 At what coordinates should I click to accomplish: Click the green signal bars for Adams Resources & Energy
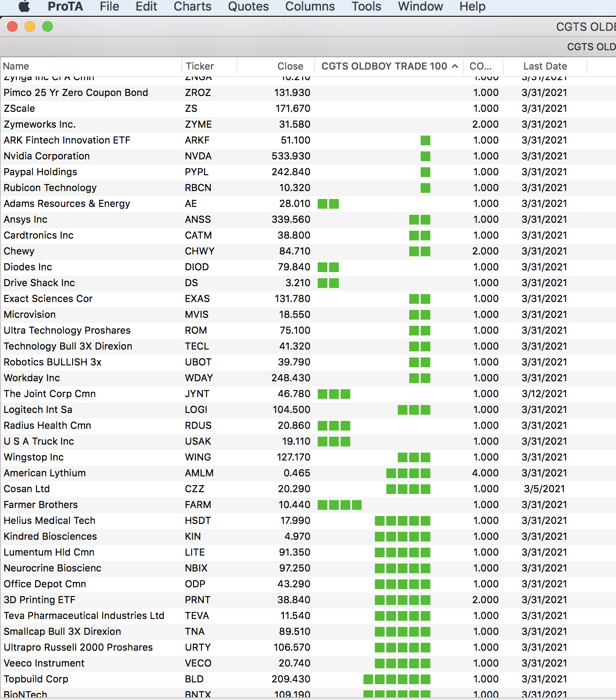point(328,204)
